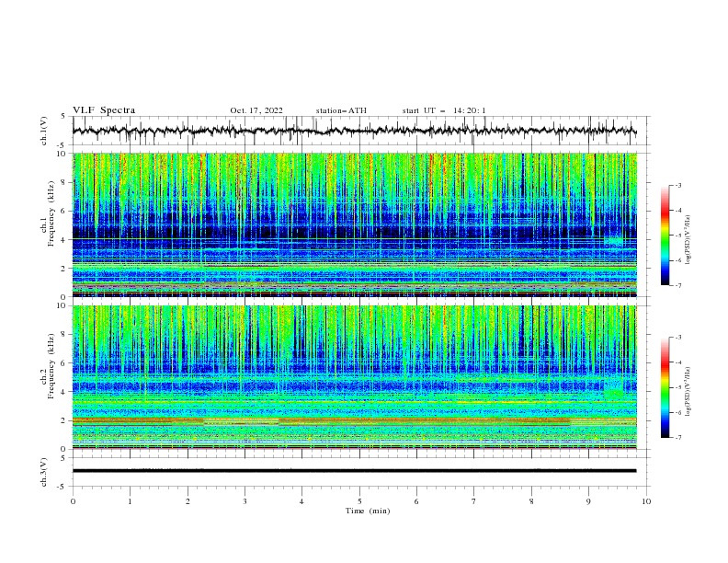Click the "7" tick on the time axis
The width and height of the screenshot is (728, 563).
[x=474, y=501]
